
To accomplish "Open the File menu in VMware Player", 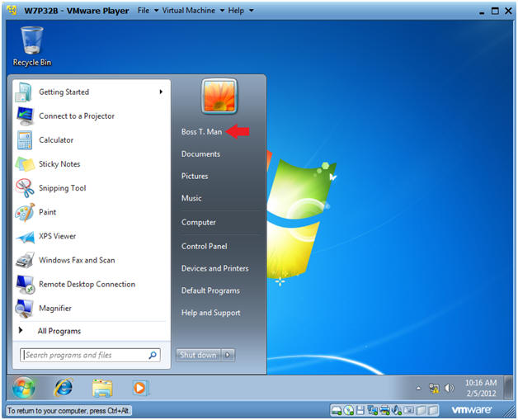I will pos(148,11).
